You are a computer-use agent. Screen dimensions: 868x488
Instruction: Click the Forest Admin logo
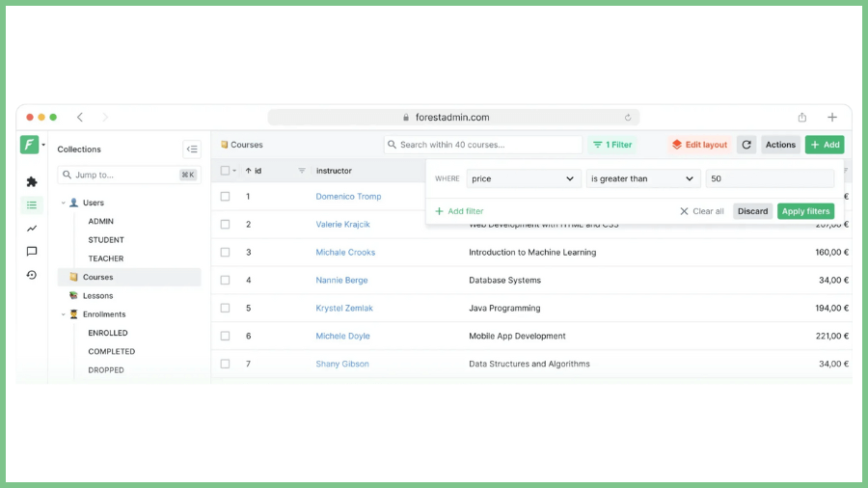[x=29, y=145]
